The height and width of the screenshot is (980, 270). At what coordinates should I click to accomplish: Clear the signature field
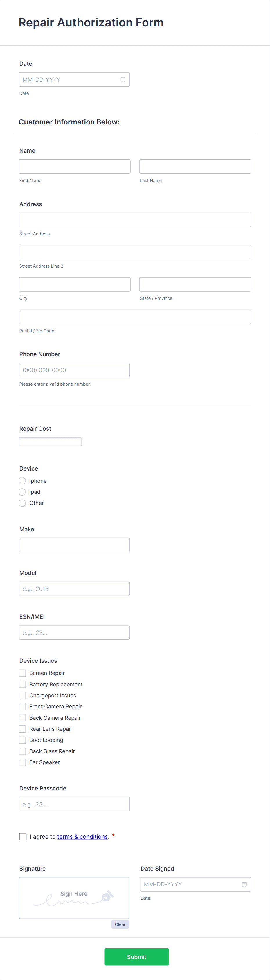pyautogui.click(x=120, y=924)
